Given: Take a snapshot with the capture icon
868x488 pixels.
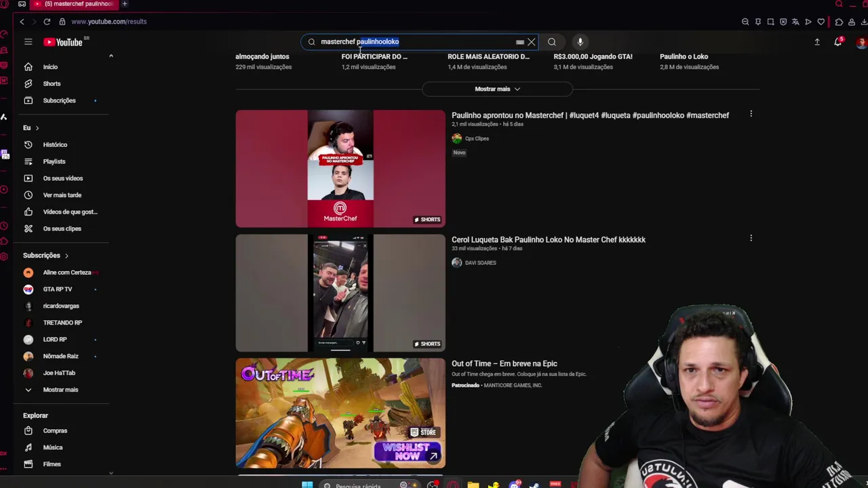Looking at the screenshot, I should pos(770,22).
